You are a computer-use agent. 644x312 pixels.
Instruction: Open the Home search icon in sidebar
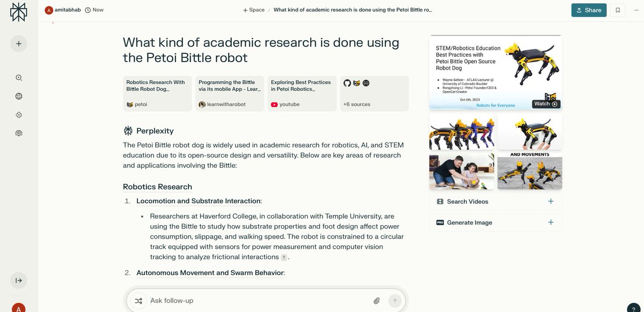coord(19,78)
